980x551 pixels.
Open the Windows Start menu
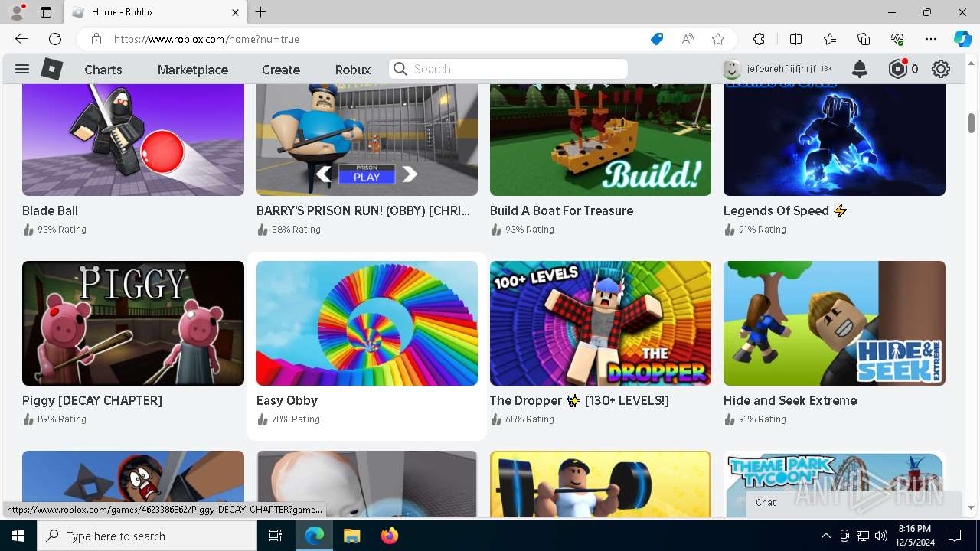click(18, 536)
